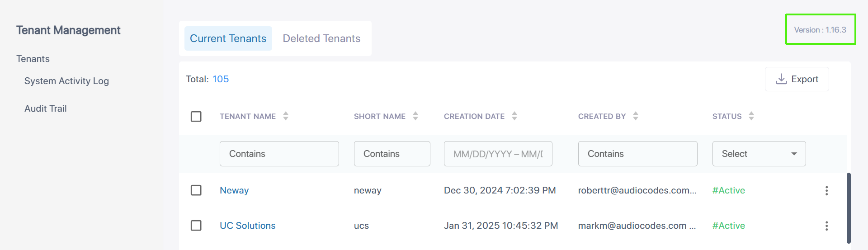
Task: Open the three-dot menu for Neway
Action: [x=826, y=191]
